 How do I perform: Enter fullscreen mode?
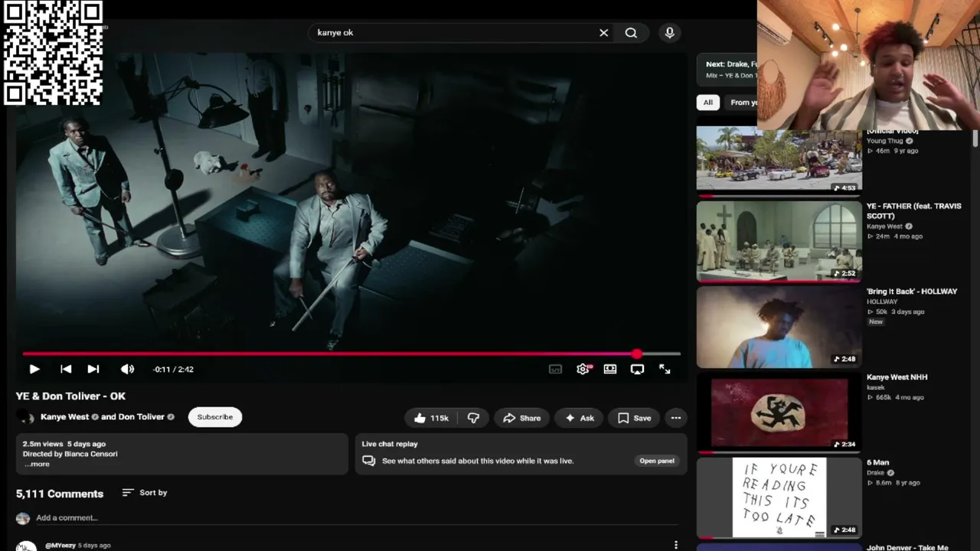point(665,369)
